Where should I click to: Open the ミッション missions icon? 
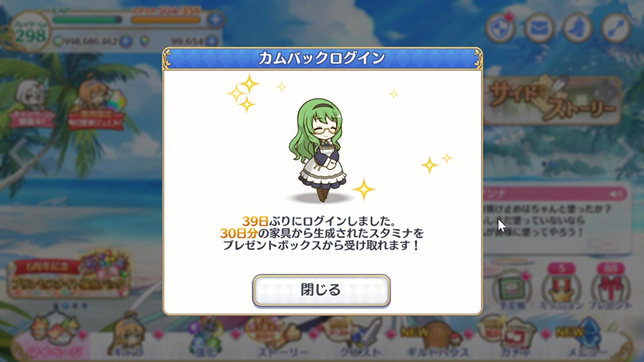[x=561, y=288]
